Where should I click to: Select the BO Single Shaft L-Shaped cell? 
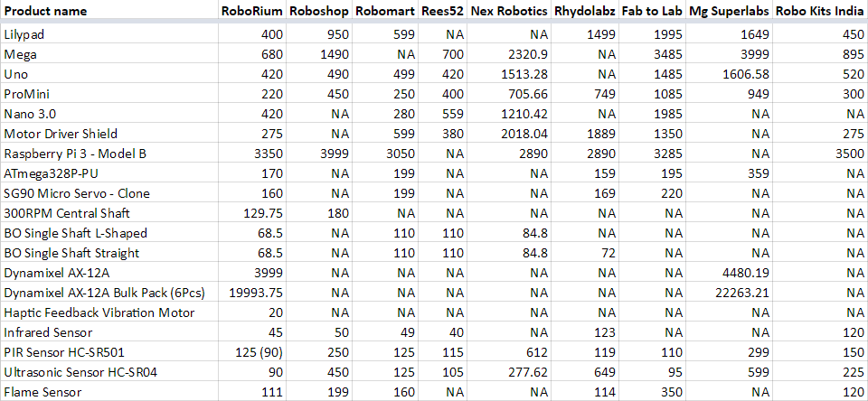pyautogui.click(x=108, y=233)
